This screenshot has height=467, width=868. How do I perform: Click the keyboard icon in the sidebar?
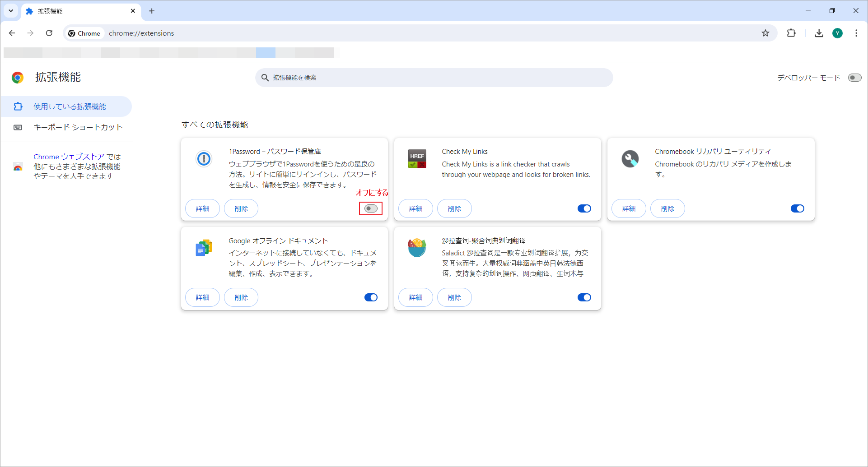[x=18, y=127]
